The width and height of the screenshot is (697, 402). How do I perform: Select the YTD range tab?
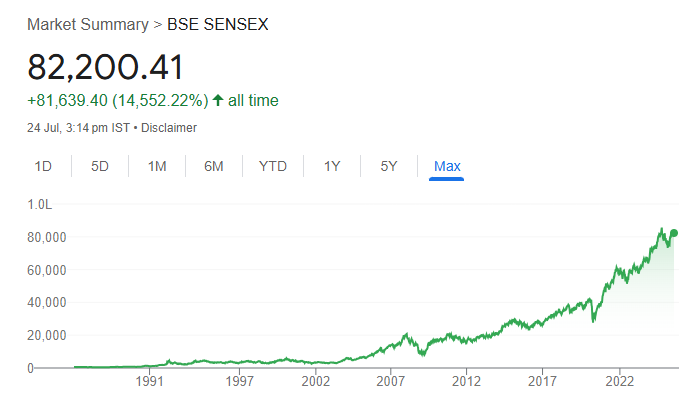pyautogui.click(x=273, y=166)
